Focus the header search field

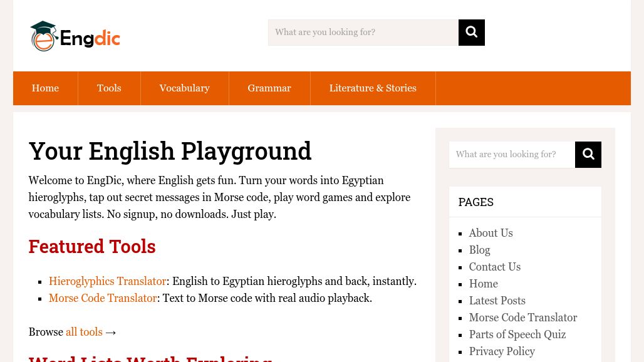[x=363, y=33]
